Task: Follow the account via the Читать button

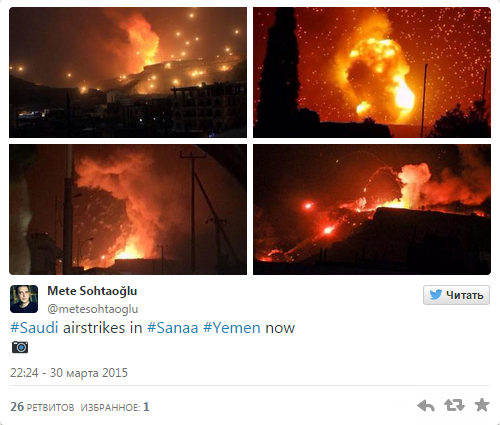Action: coord(456,295)
